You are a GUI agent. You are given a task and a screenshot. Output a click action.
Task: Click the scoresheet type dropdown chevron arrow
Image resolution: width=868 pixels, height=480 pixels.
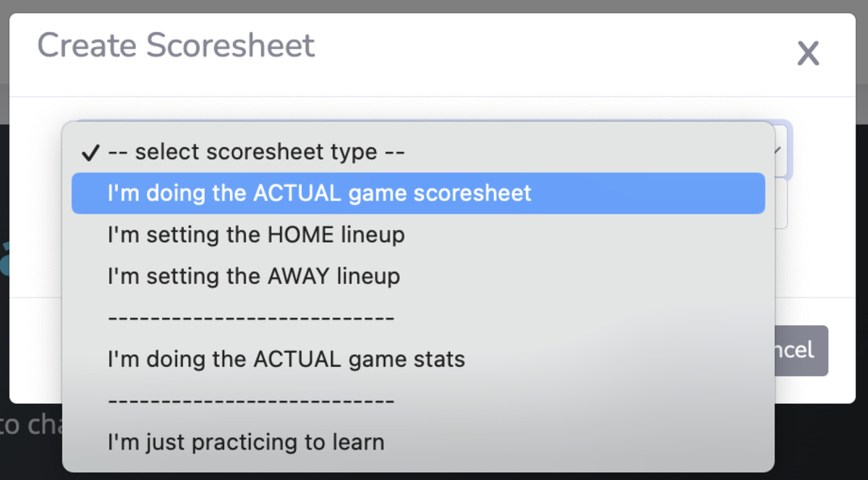tap(778, 150)
